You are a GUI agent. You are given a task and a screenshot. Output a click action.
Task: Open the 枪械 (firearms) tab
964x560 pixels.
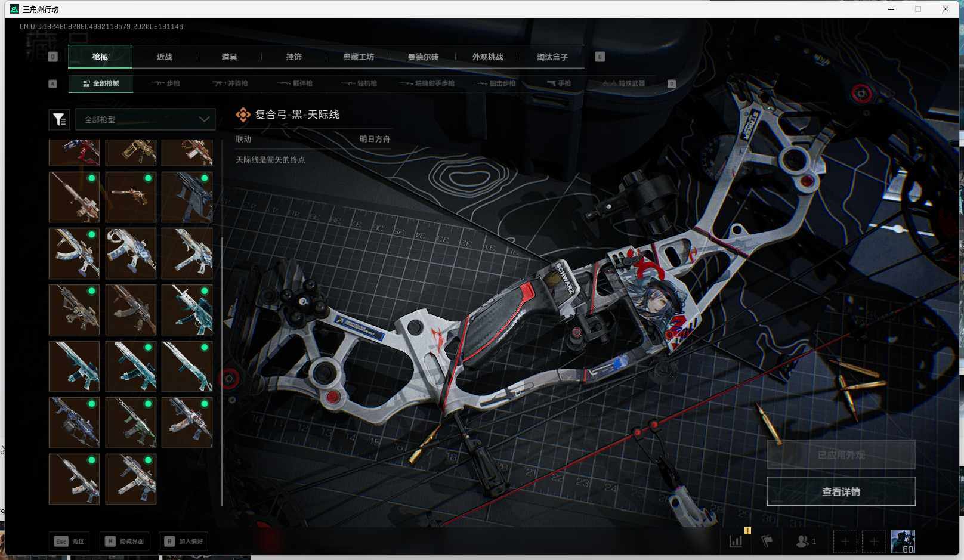tap(100, 57)
